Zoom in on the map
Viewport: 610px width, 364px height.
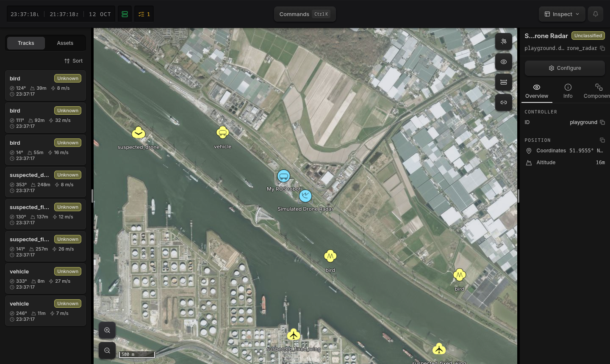click(107, 330)
